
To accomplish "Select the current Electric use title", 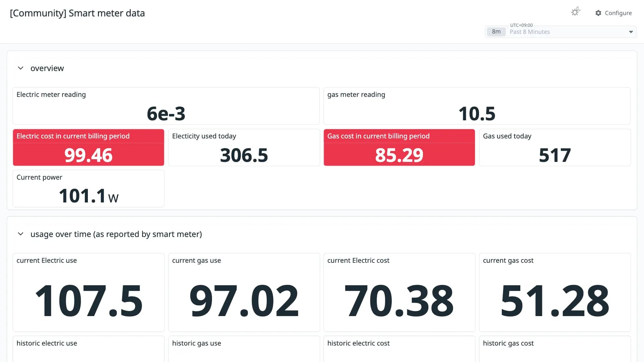I will [47, 260].
